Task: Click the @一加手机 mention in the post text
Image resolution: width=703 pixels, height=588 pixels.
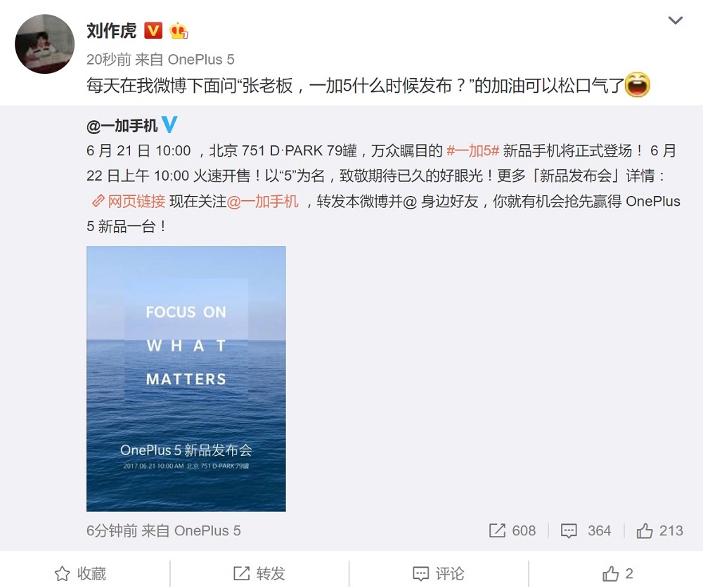Action: click(x=263, y=201)
